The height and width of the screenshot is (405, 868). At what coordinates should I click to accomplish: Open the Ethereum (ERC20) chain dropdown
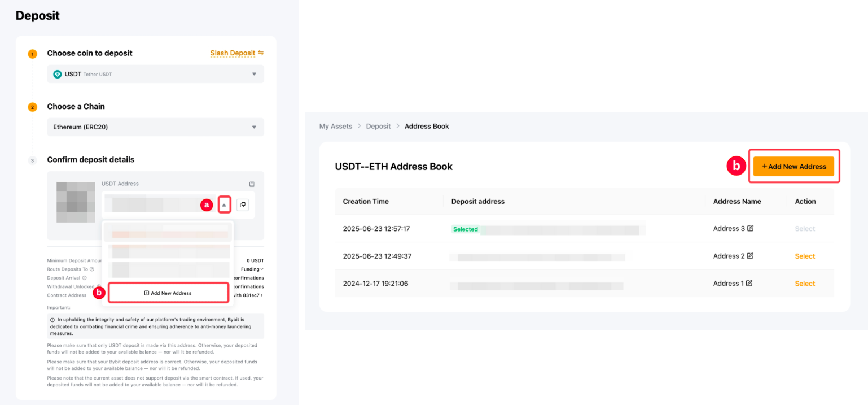(155, 127)
